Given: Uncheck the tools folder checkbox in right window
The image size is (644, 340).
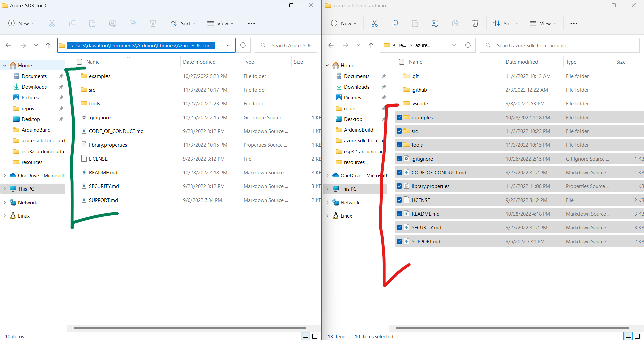Looking at the screenshot, I should [399, 145].
